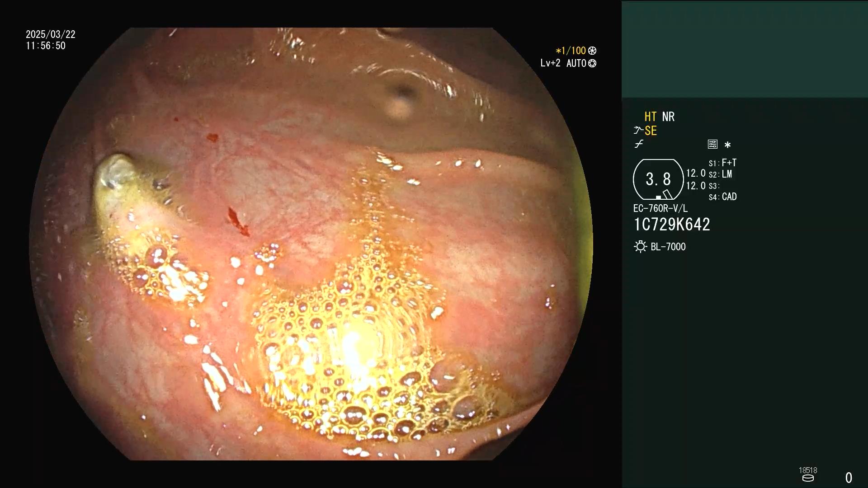The height and width of the screenshot is (488, 868).
Task: Click the settings sliders icon
Action: tap(712, 144)
